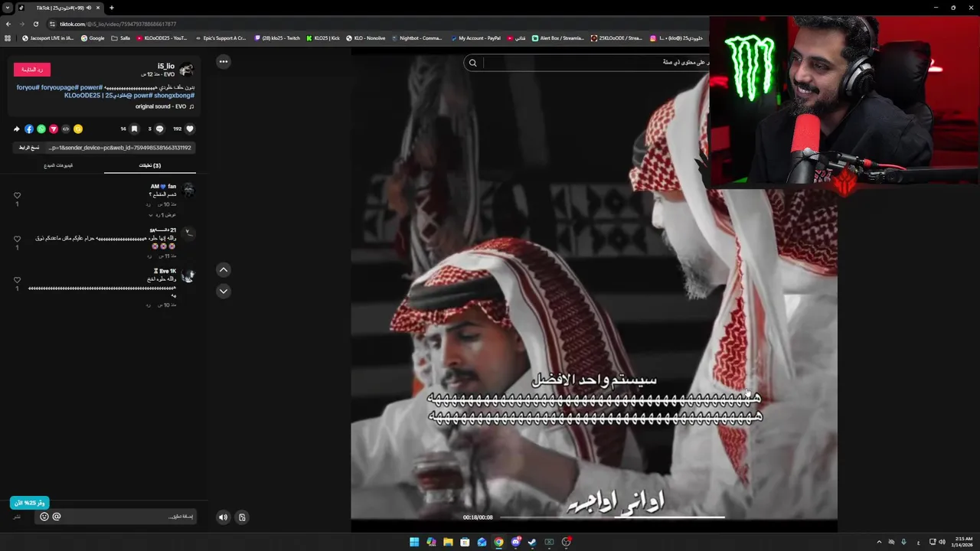This screenshot has width=980, height=551.
Task: Open a new browser tab
Action: [x=111, y=8]
